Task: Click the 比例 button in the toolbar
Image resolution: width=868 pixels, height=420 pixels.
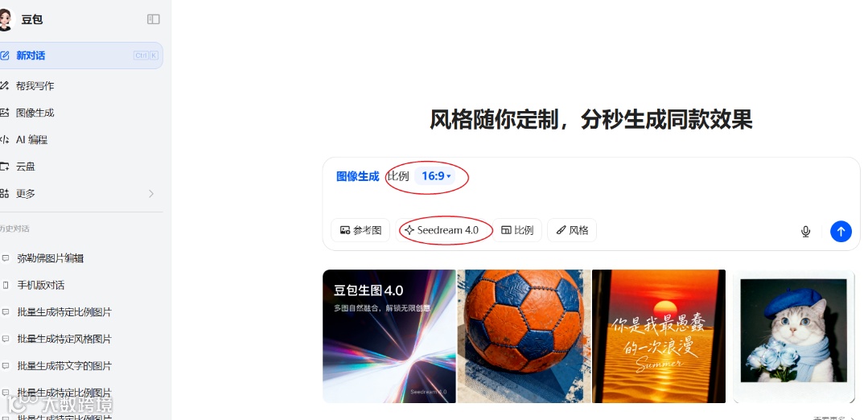Action: pos(517,230)
